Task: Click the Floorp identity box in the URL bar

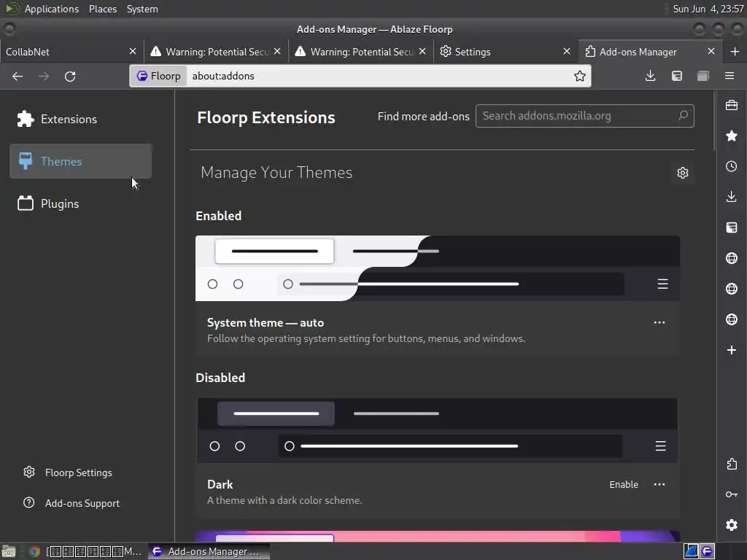Action: tap(158, 76)
